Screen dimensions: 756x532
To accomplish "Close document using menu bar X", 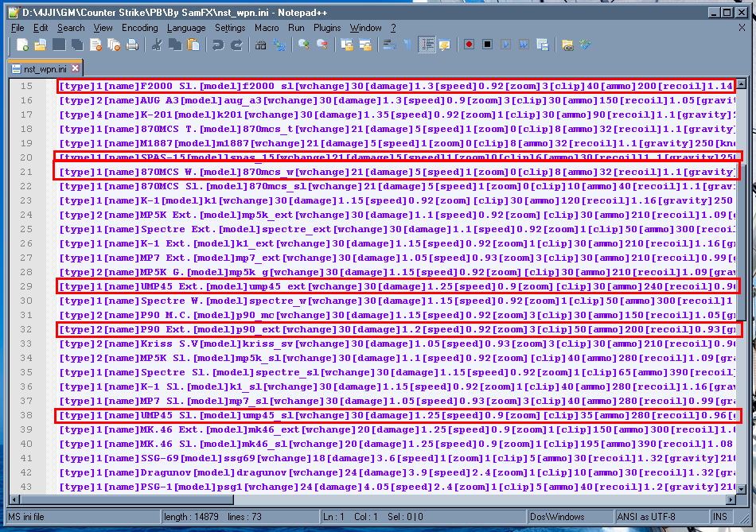I will (x=742, y=28).
